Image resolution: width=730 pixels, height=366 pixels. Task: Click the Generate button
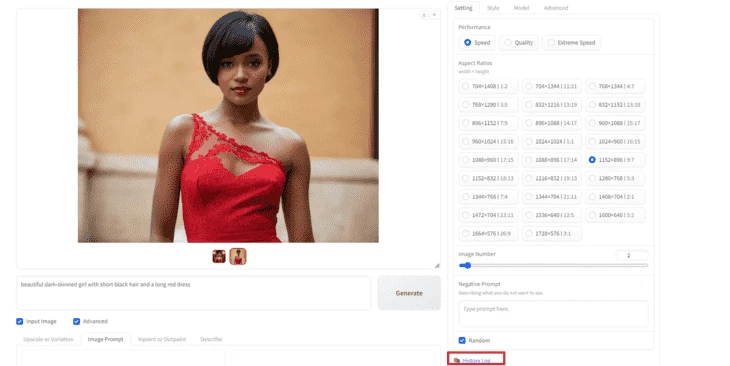[x=409, y=293]
